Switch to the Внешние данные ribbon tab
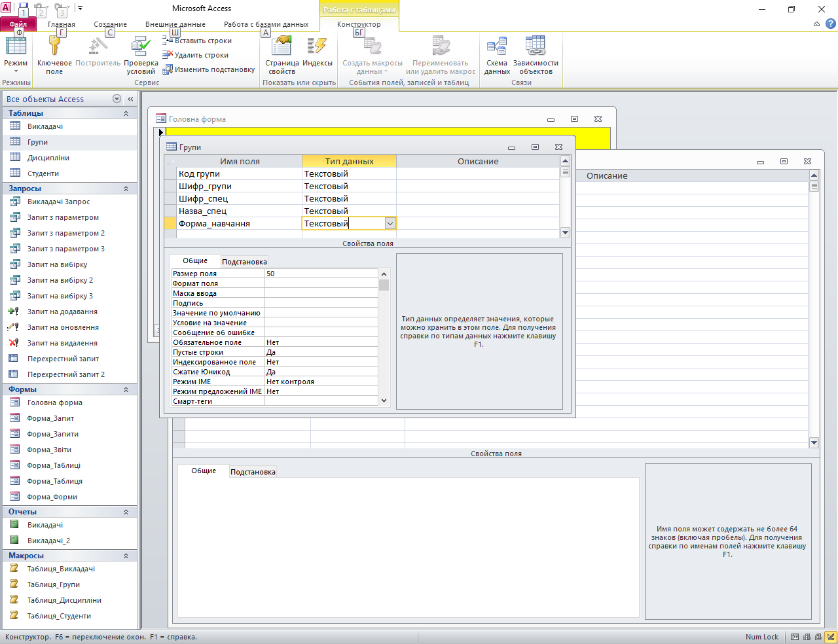 pyautogui.click(x=175, y=24)
